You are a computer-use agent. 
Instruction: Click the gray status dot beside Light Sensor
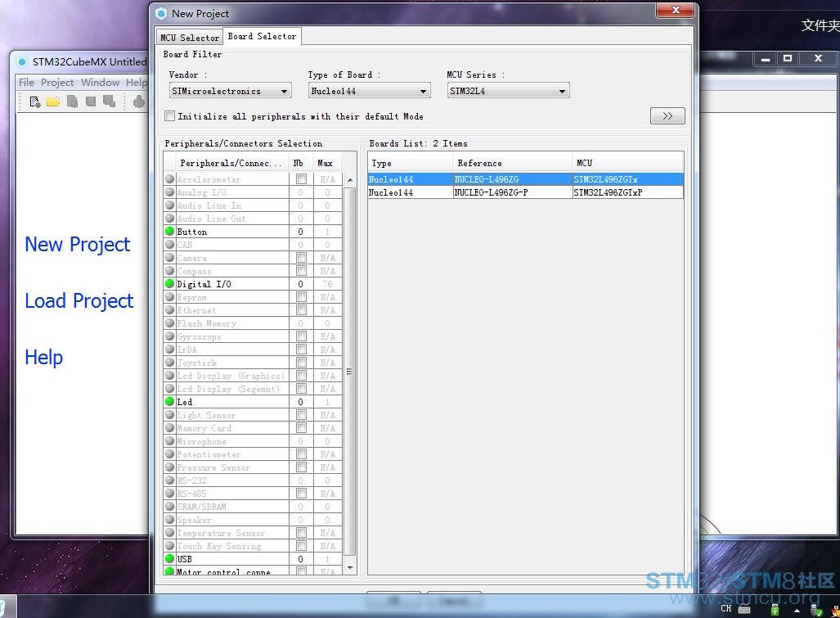click(170, 415)
